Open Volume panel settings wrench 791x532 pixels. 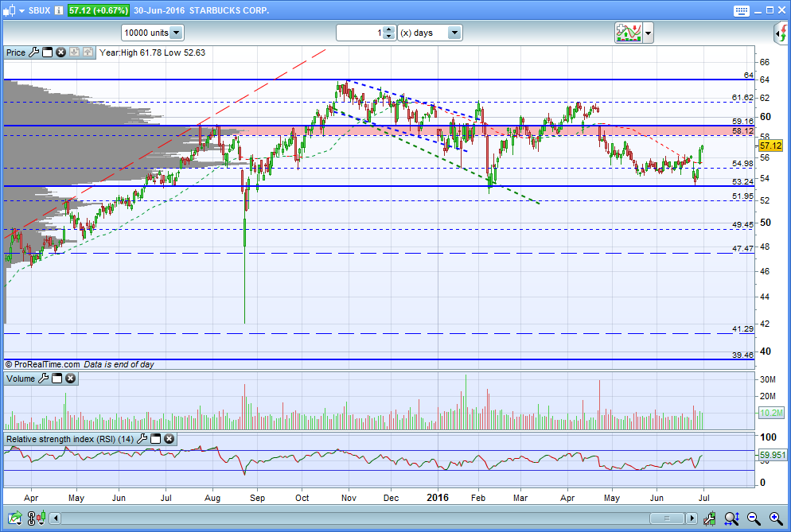pyautogui.click(x=44, y=379)
